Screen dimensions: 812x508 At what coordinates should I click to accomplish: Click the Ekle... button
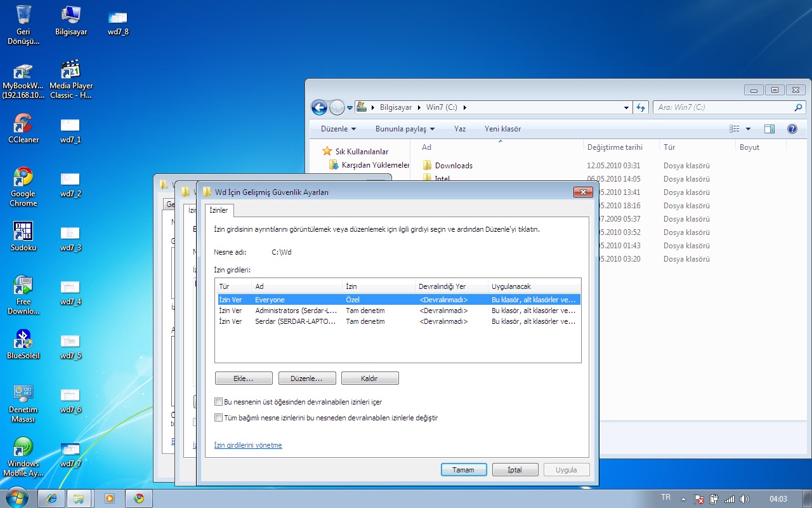tap(244, 378)
